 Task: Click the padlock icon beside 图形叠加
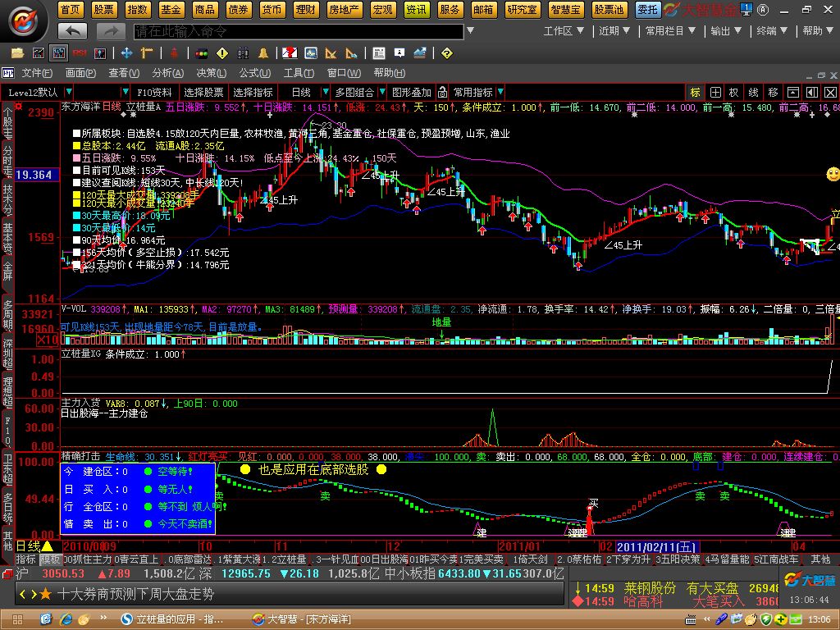[x=441, y=92]
